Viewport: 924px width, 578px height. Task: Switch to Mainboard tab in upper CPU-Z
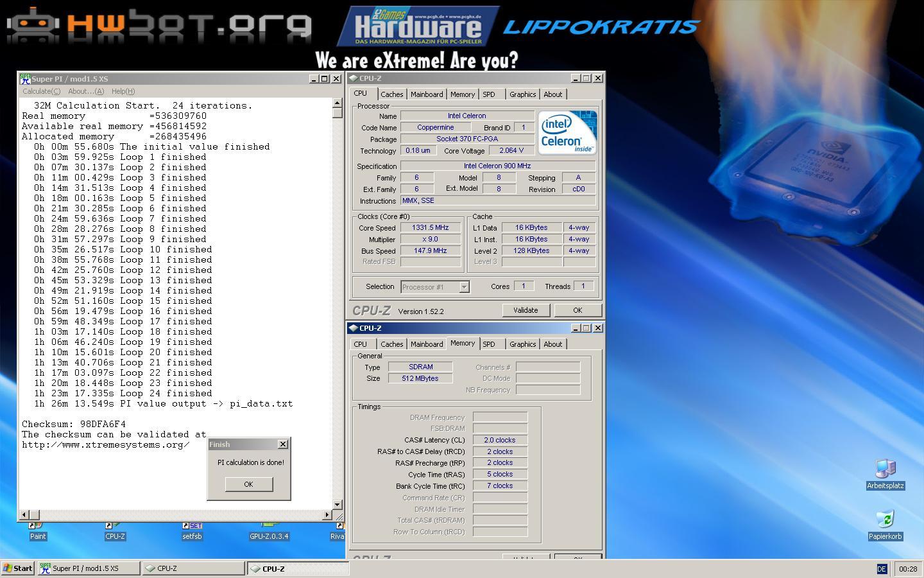[427, 94]
